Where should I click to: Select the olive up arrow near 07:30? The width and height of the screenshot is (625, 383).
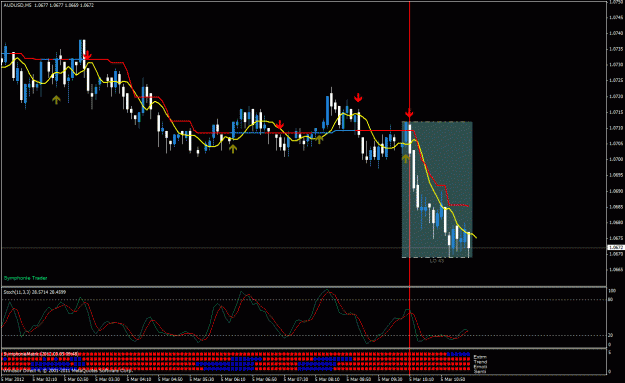[319, 139]
